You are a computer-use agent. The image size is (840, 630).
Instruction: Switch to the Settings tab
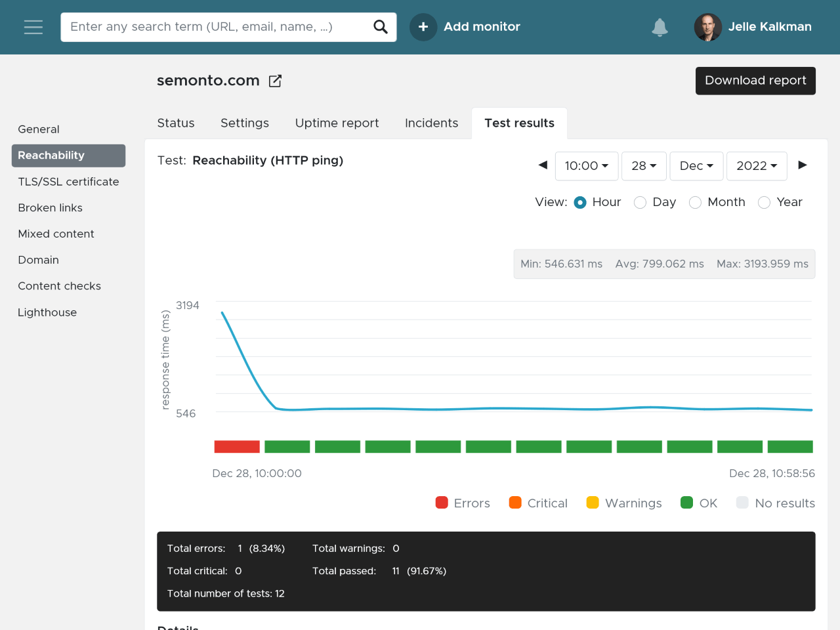245,123
